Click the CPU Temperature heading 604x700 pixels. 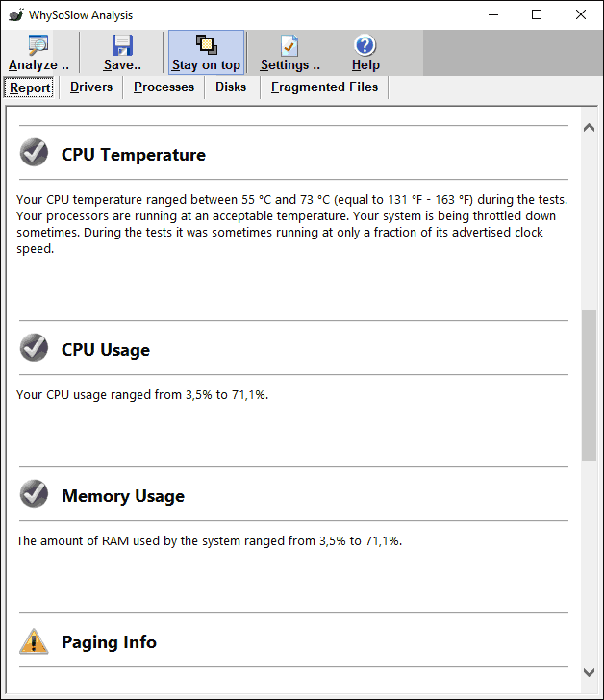click(x=134, y=155)
